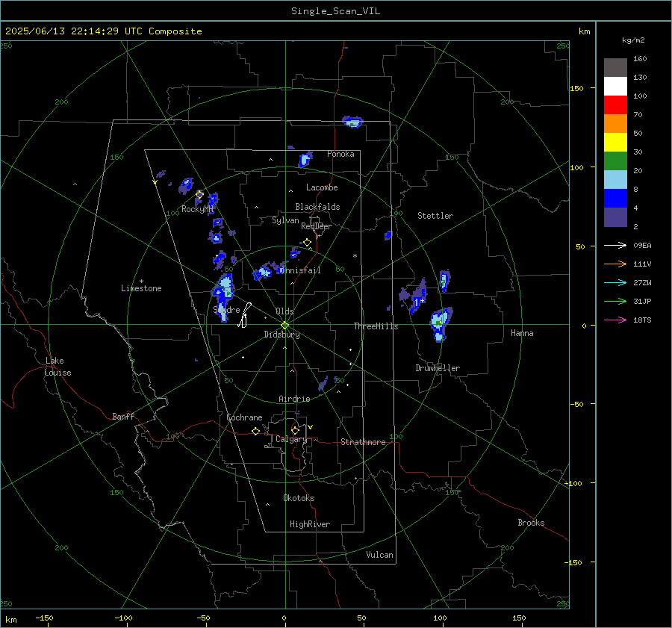The width and height of the screenshot is (672, 628).
Task: Click the orange 70 kg/m2 legend swatch
Action: pyautogui.click(x=615, y=123)
